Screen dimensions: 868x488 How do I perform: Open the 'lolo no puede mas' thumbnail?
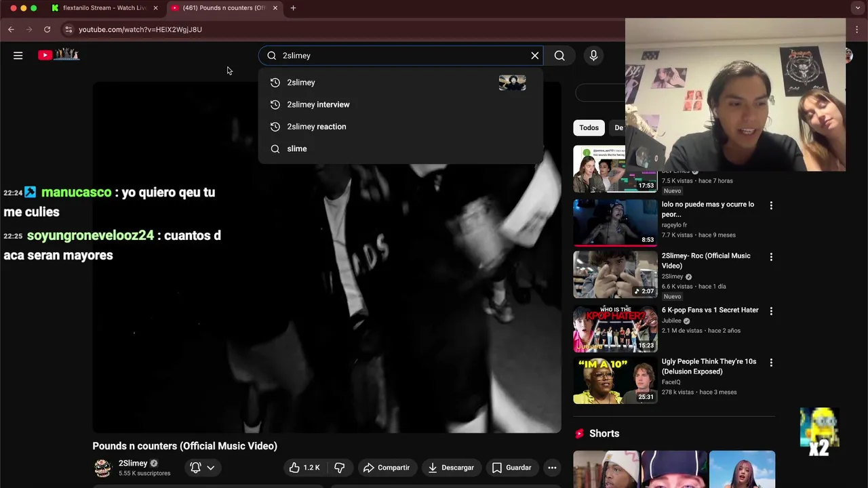click(x=616, y=222)
